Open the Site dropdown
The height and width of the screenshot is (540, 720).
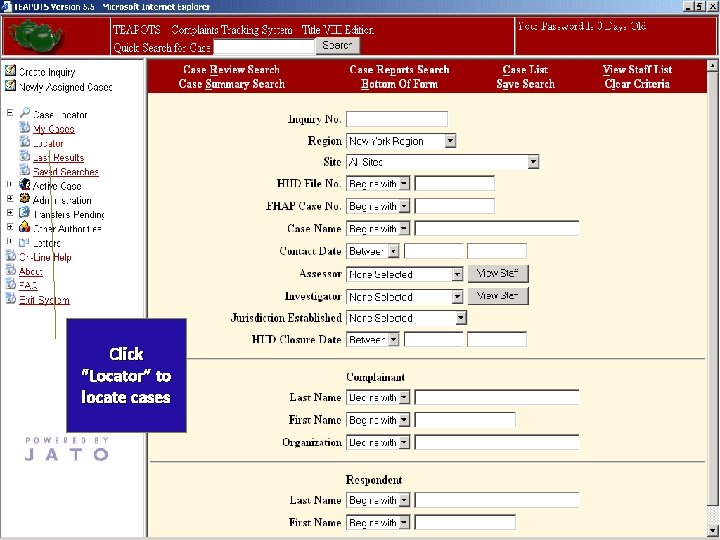pos(533,162)
